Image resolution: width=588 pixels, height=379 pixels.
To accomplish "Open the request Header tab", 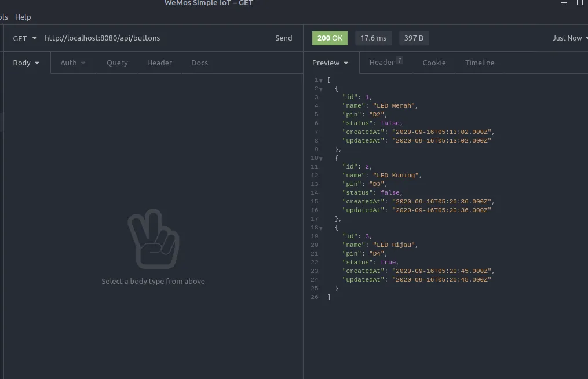I will [x=159, y=63].
